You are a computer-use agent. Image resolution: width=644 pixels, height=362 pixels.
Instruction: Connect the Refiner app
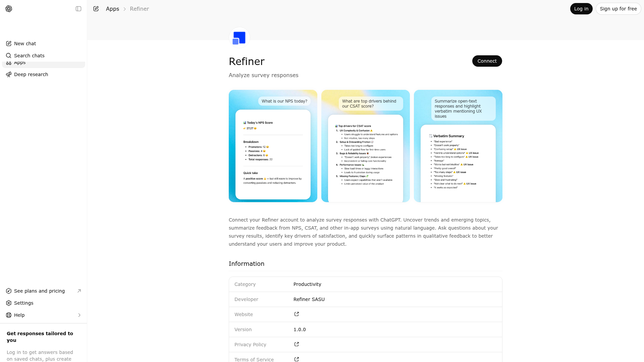[487, 61]
